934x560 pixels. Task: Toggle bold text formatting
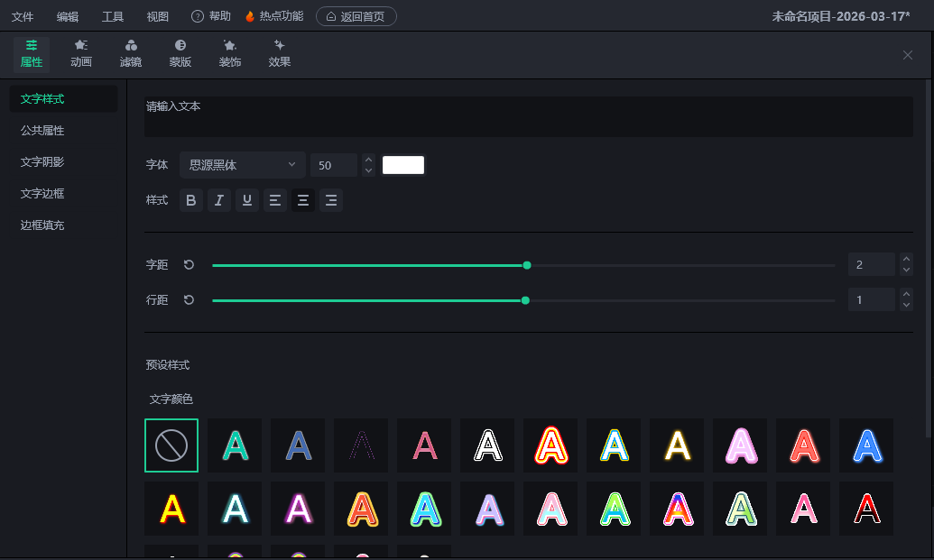(190, 200)
